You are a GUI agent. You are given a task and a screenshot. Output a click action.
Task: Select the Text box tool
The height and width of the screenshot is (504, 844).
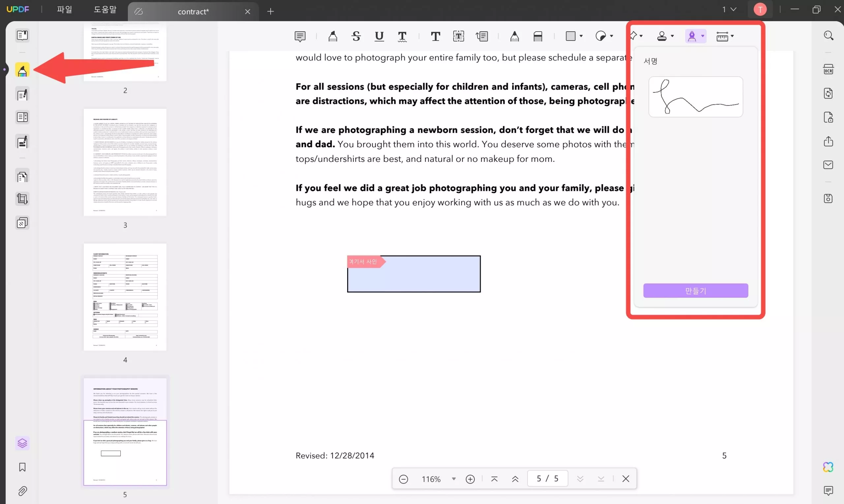[459, 36]
